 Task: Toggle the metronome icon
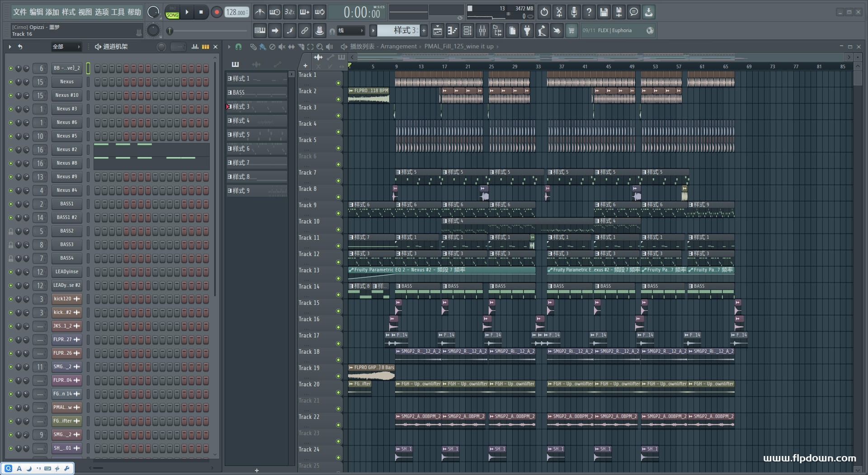[x=259, y=12]
